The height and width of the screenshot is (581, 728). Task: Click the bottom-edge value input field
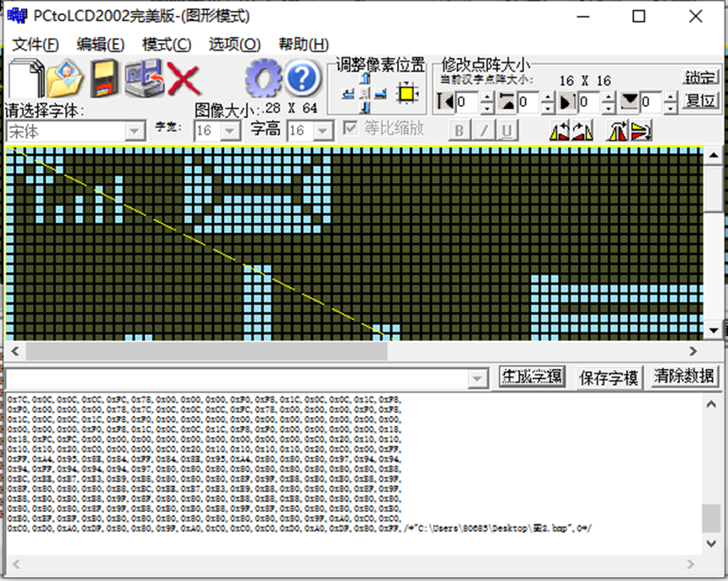point(651,102)
